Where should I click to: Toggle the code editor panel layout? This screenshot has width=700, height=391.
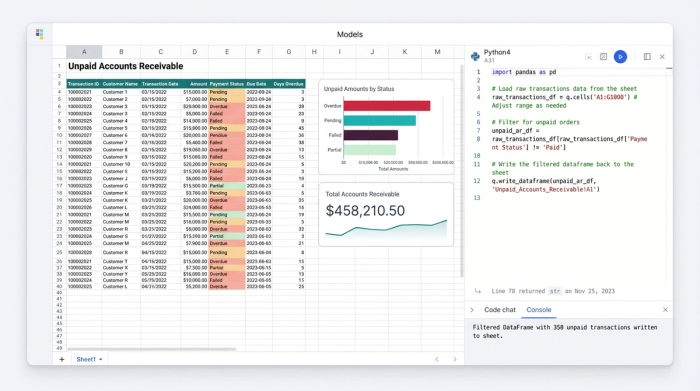point(647,57)
